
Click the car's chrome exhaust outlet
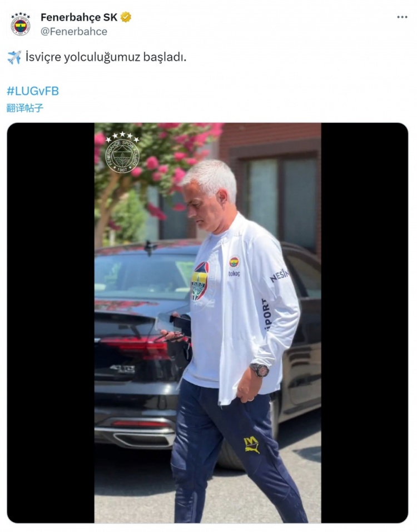pos(144,439)
